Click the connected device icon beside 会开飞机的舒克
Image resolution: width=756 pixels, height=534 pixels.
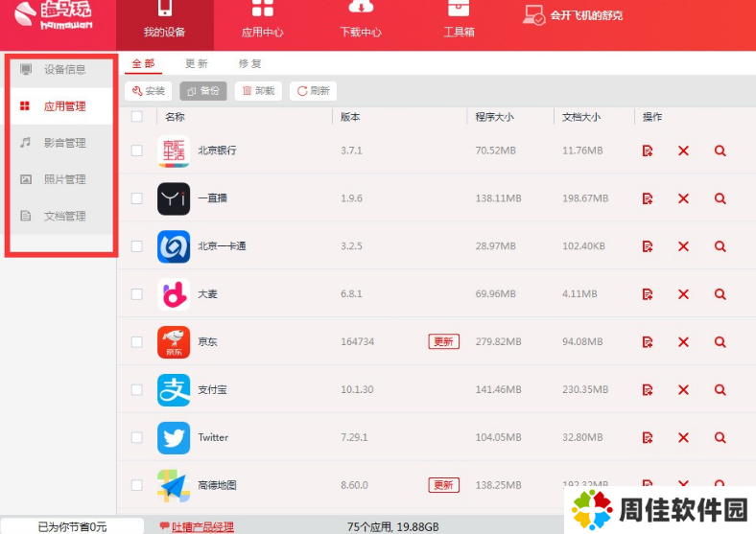(x=533, y=15)
